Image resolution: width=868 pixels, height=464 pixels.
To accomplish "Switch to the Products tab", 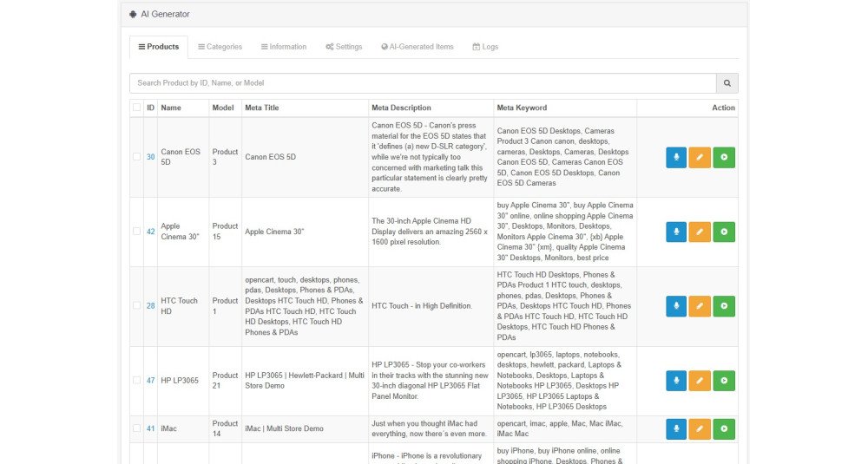I will coord(159,47).
